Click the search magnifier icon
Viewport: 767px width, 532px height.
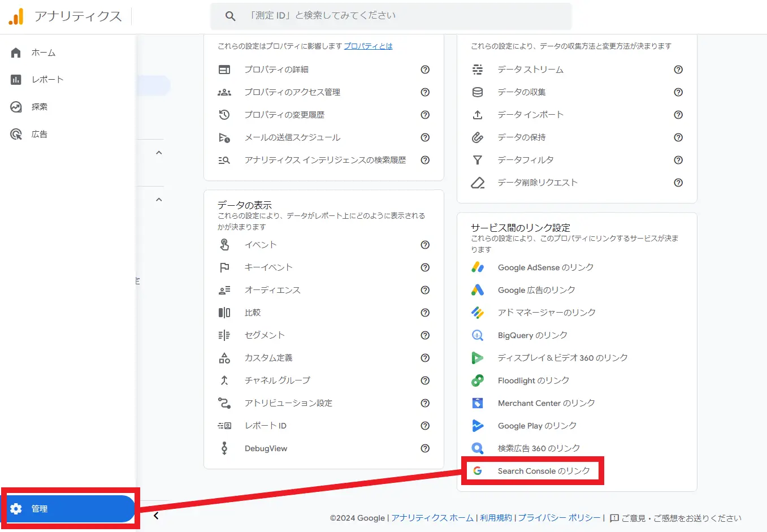(230, 16)
